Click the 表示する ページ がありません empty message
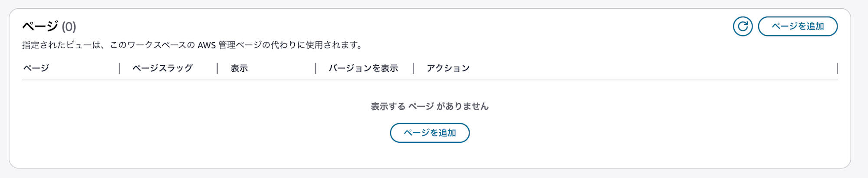The width and height of the screenshot is (868, 178). coord(430,107)
